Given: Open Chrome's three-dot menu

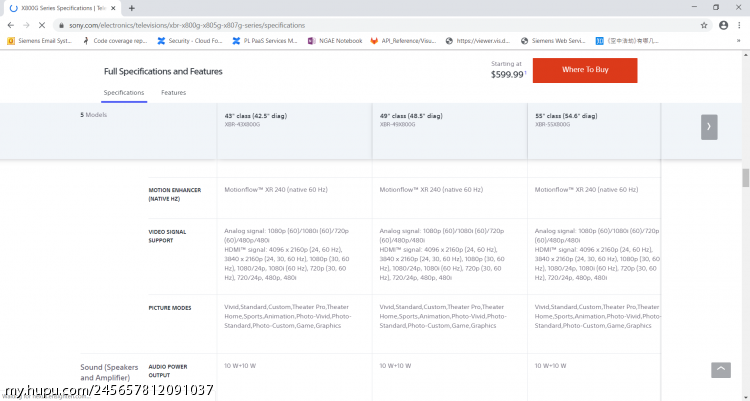Looking at the screenshot, I should [x=739, y=25].
